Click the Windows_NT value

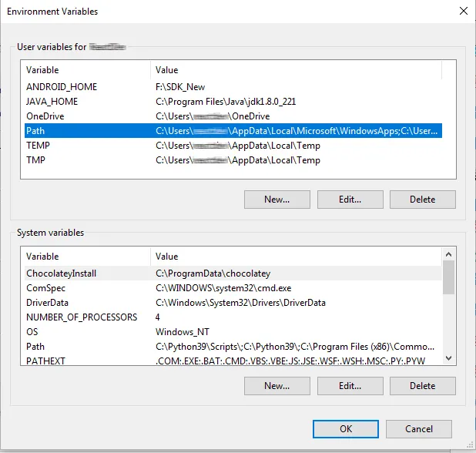183,331
